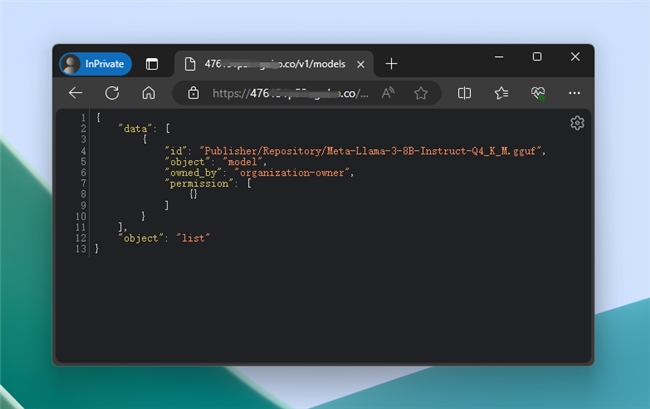
Task: Click the "owned_by" key
Action: click(193, 173)
